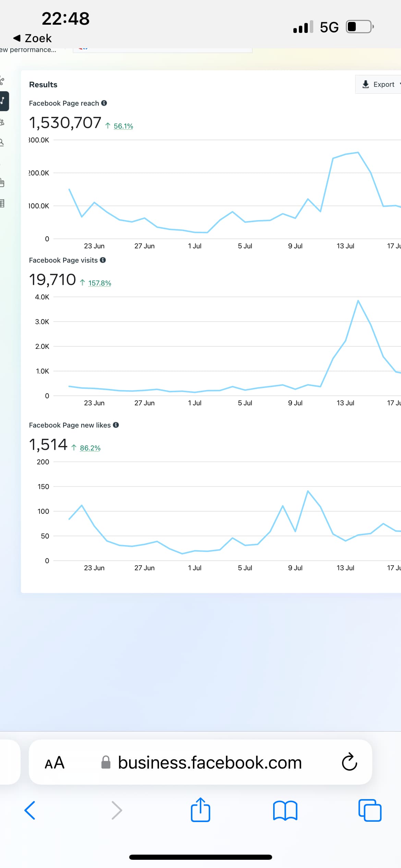Click info icon beside Facebook Page reach
Image resolution: width=401 pixels, height=868 pixels.
tap(104, 103)
